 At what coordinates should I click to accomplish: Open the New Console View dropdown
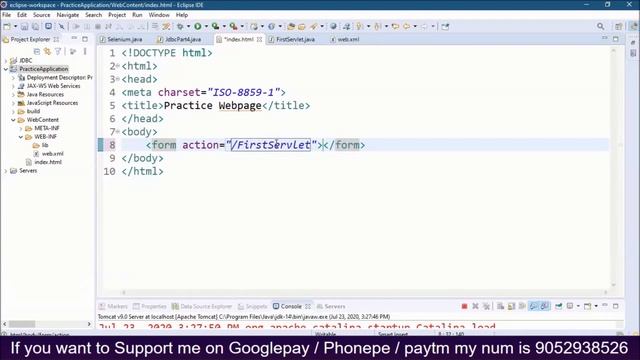pos(596,306)
